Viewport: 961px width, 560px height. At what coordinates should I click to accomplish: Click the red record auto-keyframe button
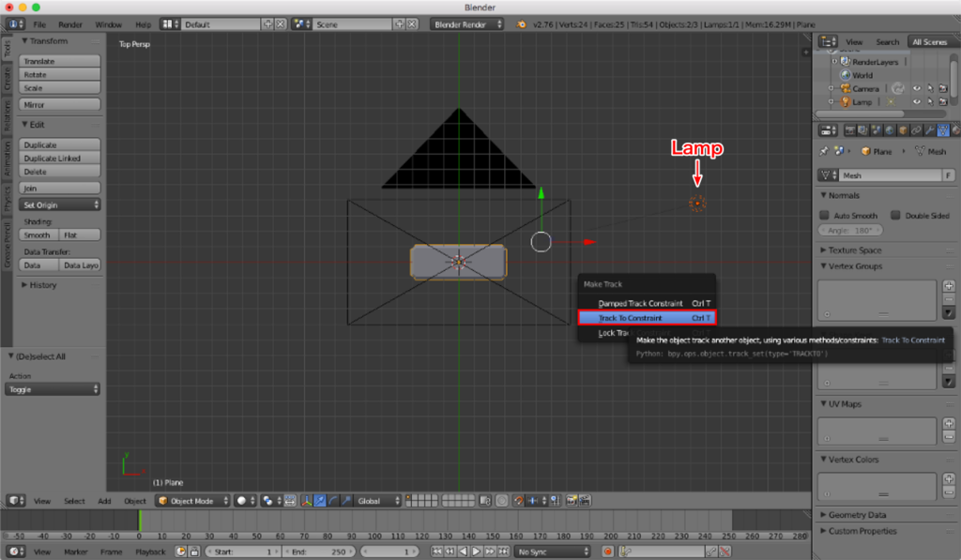(608, 552)
